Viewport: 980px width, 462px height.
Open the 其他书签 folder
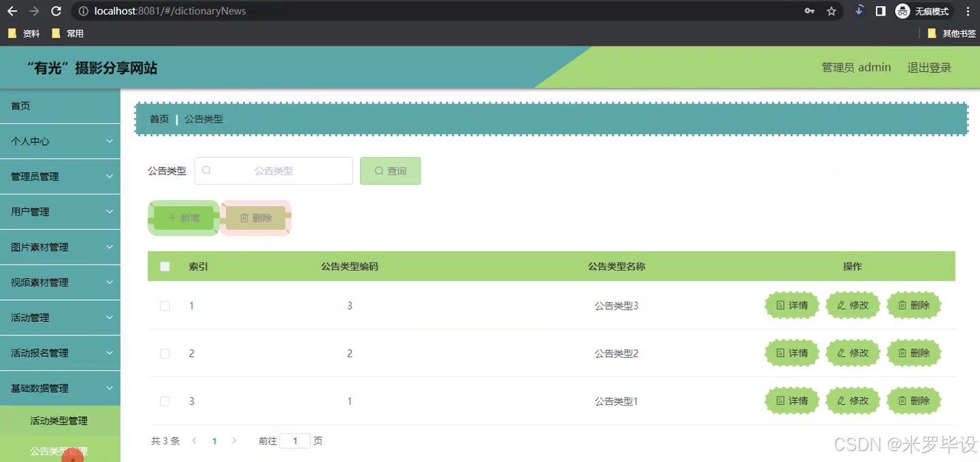952,33
